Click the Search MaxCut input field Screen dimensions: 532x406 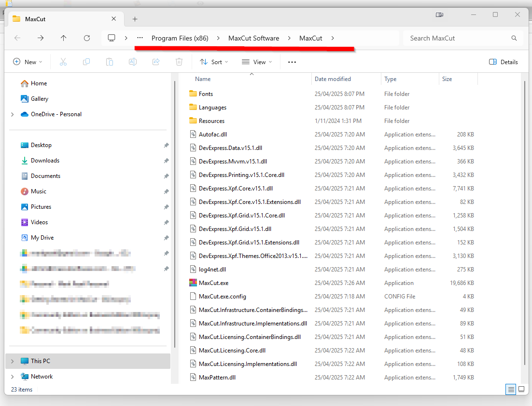[x=459, y=38]
